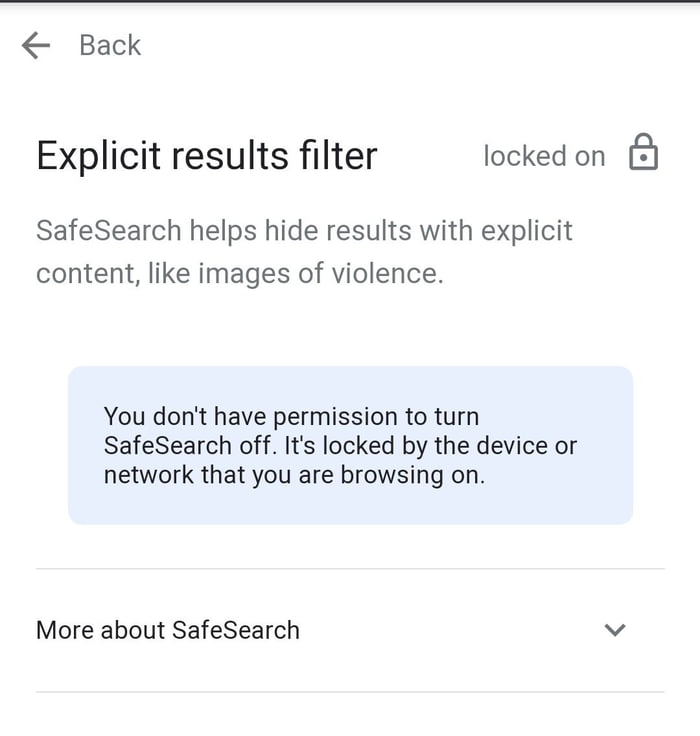
Task: Click the divider line below More about SafeSearch
Action: click(350, 692)
